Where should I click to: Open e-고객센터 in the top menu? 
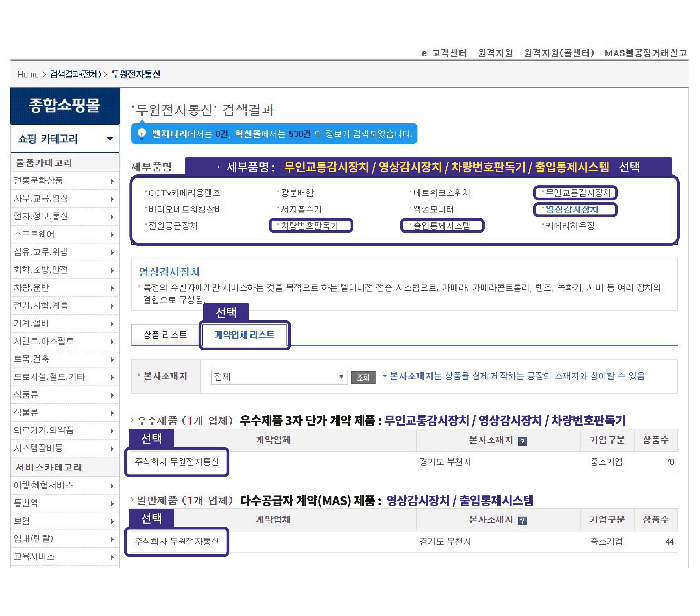coord(444,53)
